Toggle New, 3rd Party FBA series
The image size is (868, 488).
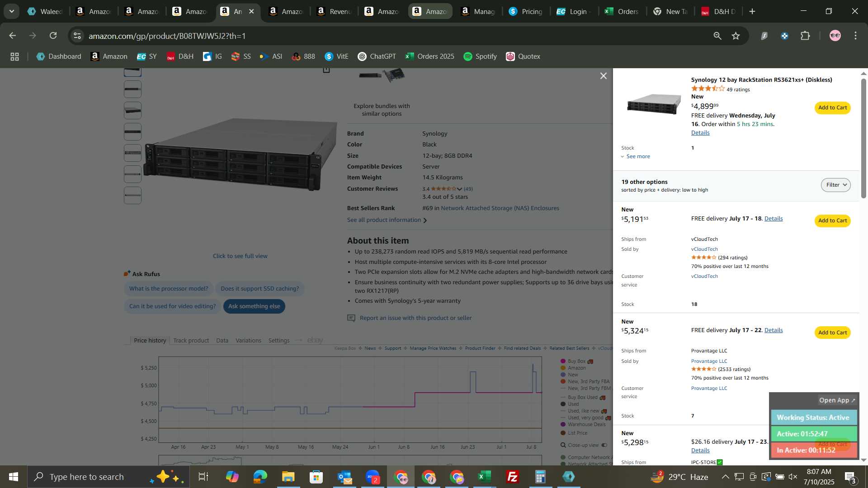(x=585, y=382)
